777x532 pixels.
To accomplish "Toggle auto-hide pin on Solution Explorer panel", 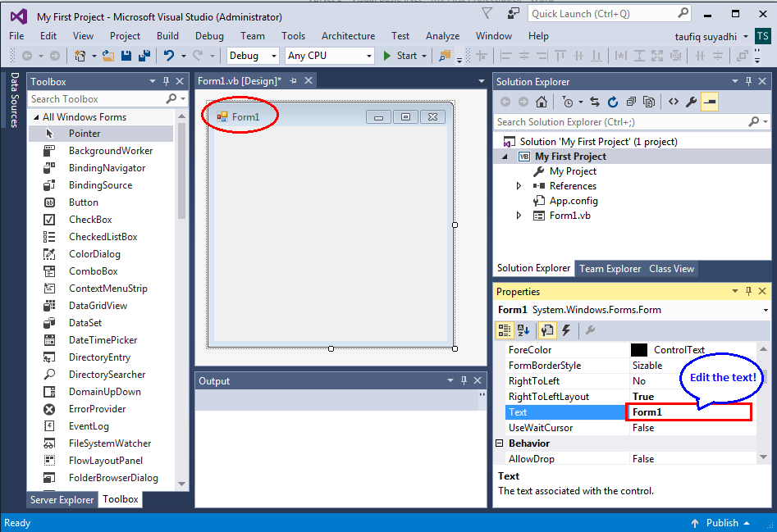I will [x=748, y=81].
